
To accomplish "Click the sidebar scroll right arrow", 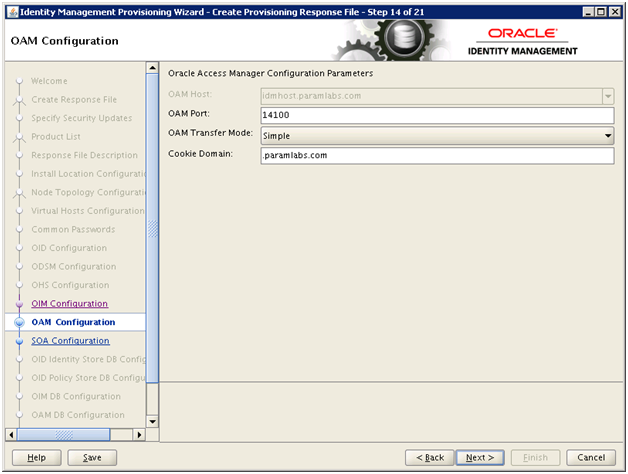I will (139, 435).
